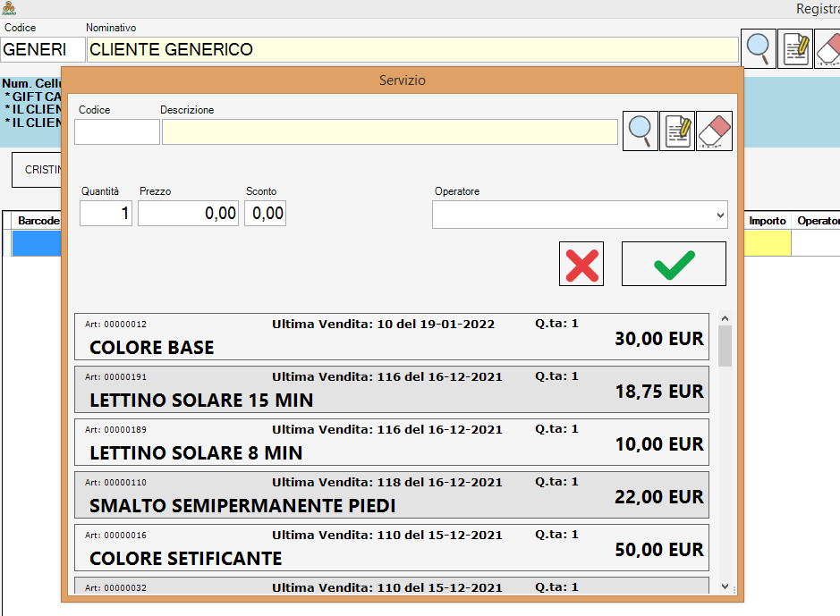Image resolution: width=840 pixels, height=616 pixels.
Task: Click the red X cancel button
Action: (x=581, y=265)
